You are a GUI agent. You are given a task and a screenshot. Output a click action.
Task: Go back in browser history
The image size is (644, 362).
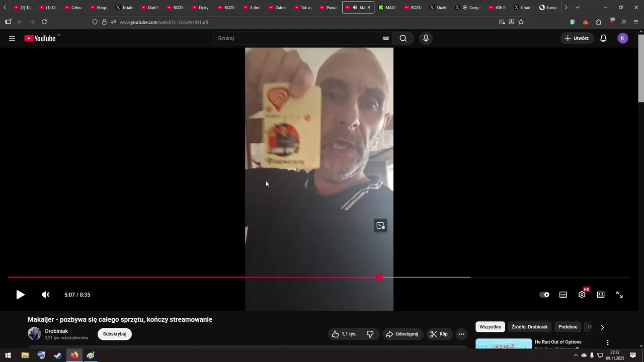(x=20, y=22)
